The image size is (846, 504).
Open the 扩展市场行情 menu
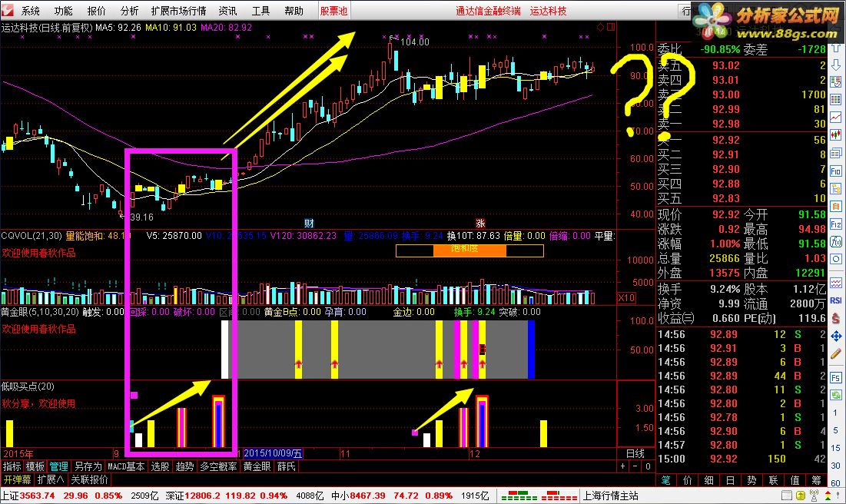pyautogui.click(x=178, y=11)
